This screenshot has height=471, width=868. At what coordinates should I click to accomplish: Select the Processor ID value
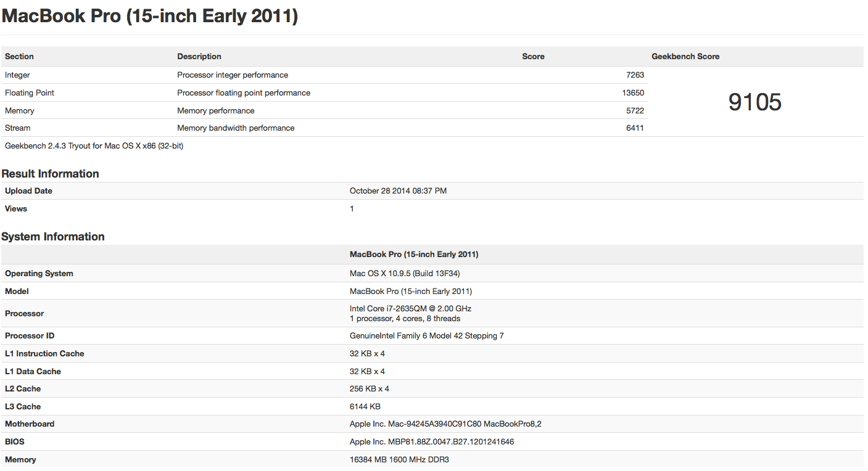430,335
